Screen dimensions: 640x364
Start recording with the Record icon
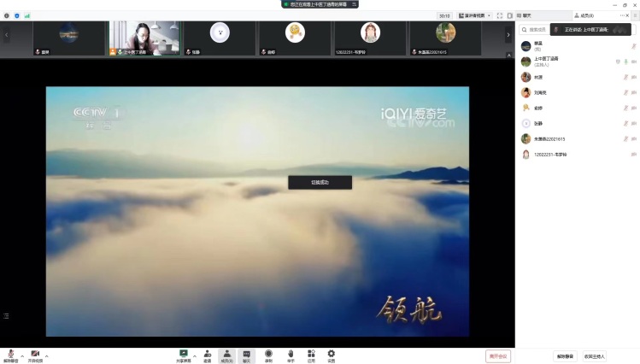tap(268, 355)
